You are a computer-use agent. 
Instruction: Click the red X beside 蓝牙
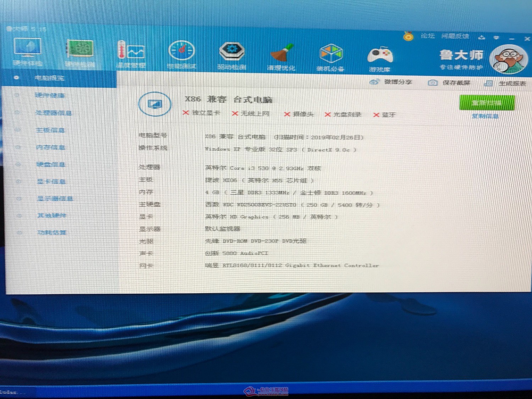[x=376, y=115]
